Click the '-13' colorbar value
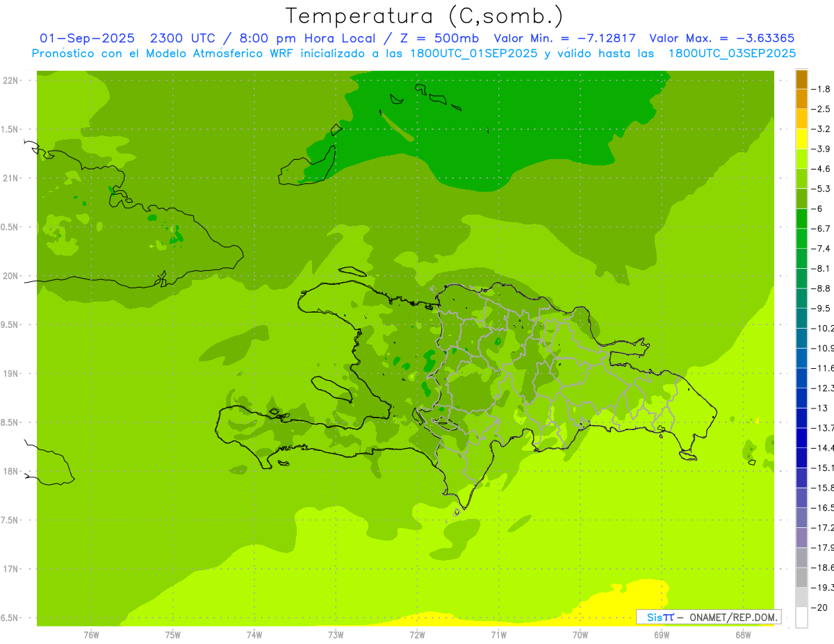Screen dimensions: 834x644 [819, 408]
